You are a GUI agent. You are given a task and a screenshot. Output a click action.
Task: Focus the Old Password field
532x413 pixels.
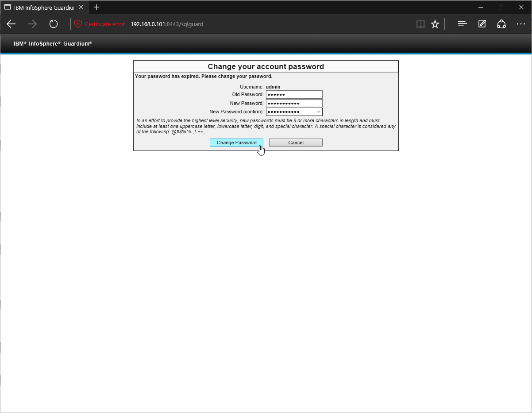(x=294, y=94)
